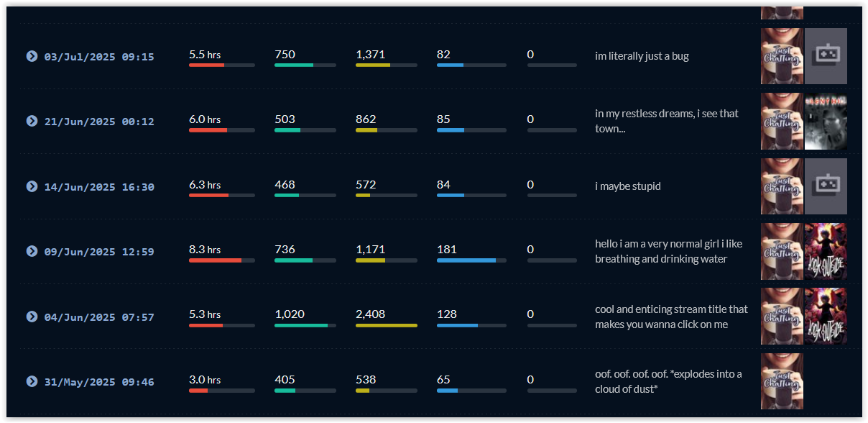Screen dimensions: 868x423
Task: Click the 5.3 hrs duration value
Action: tap(205, 314)
